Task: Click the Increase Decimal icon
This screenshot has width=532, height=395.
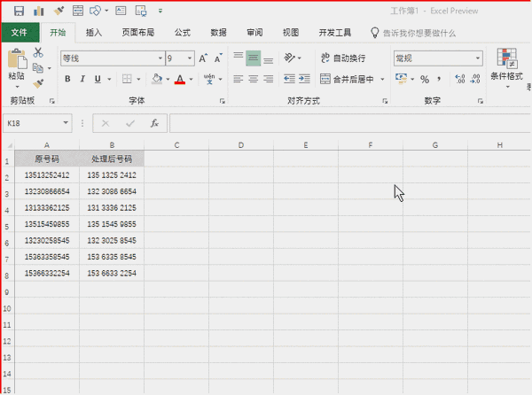Action: [x=459, y=80]
